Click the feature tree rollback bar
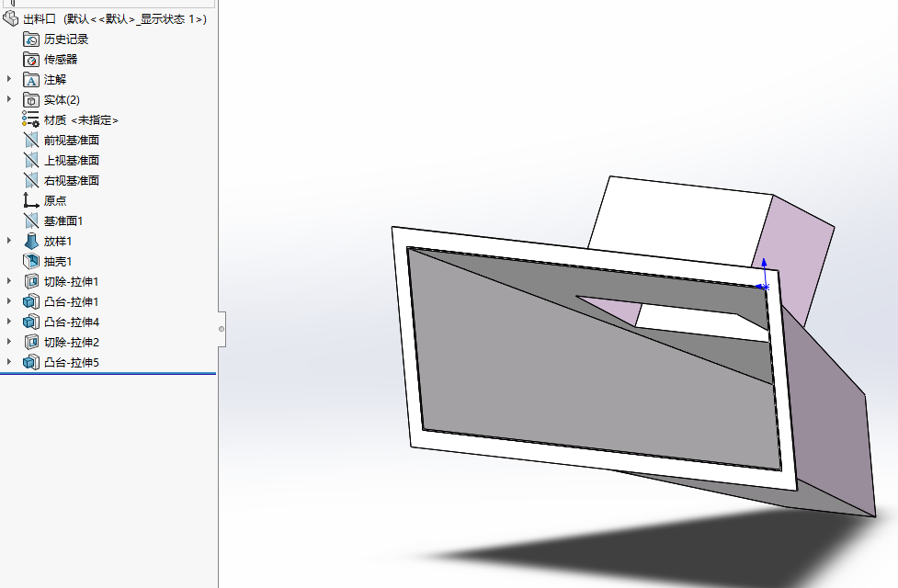The height and width of the screenshot is (588, 898). click(108, 373)
